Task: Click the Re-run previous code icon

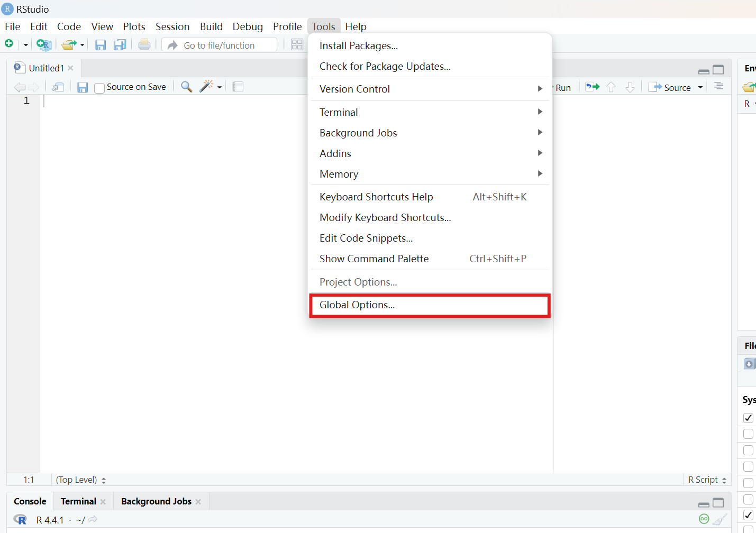Action: [x=593, y=87]
